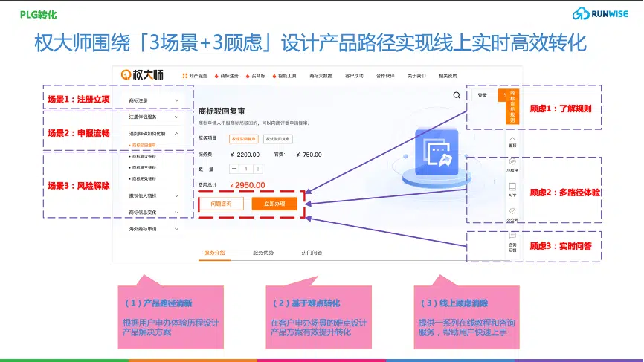The image size is (644, 362).
Task: Open the 智能工具 nav item
Action: (285, 76)
